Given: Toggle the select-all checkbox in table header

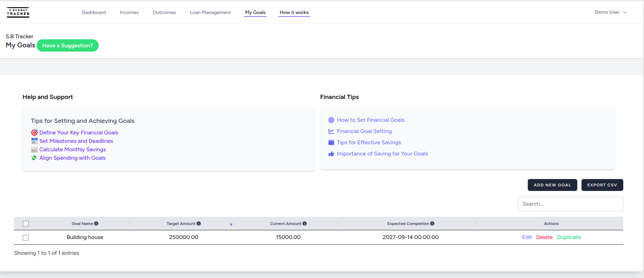Looking at the screenshot, I should coord(26,224).
